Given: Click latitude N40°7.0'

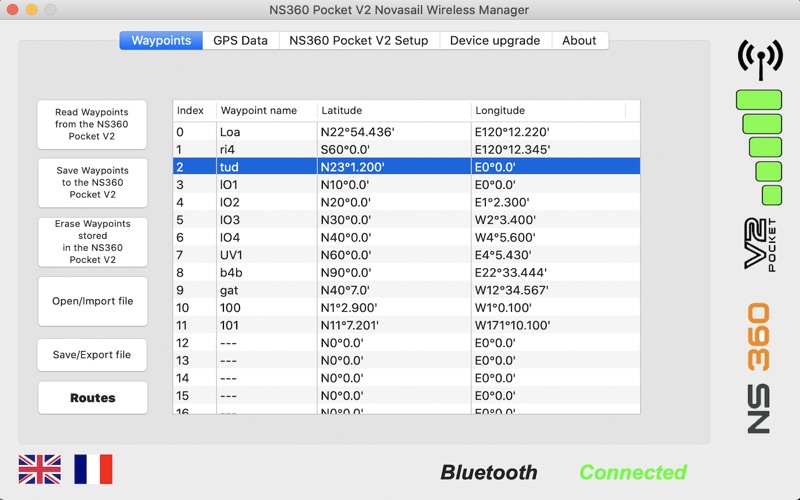Looking at the screenshot, I should pyautogui.click(x=345, y=290).
